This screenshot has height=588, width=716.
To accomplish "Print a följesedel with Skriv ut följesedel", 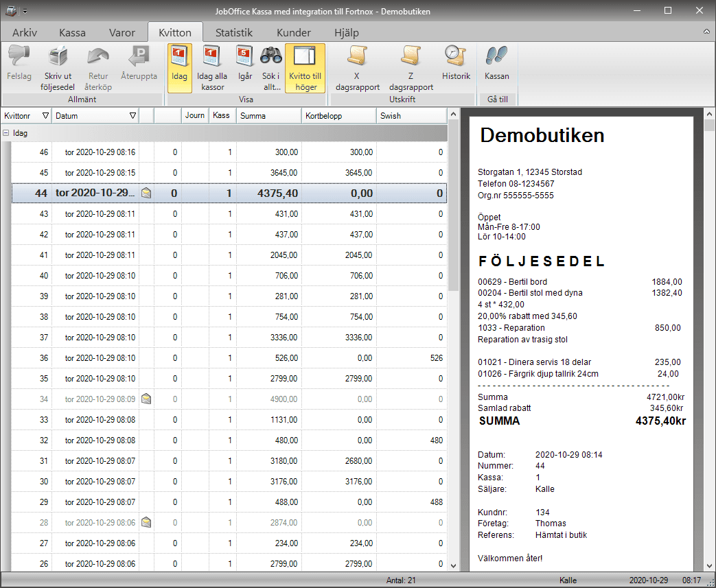I will [58, 68].
